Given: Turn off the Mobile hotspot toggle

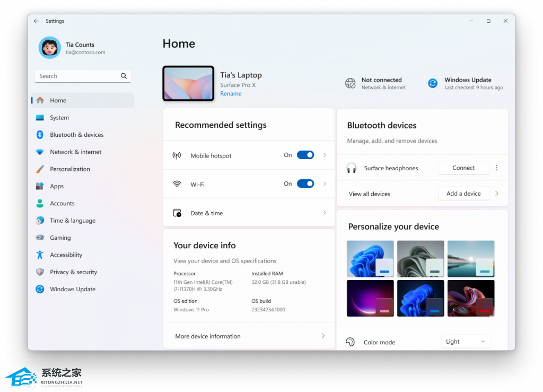Looking at the screenshot, I should 305,155.
